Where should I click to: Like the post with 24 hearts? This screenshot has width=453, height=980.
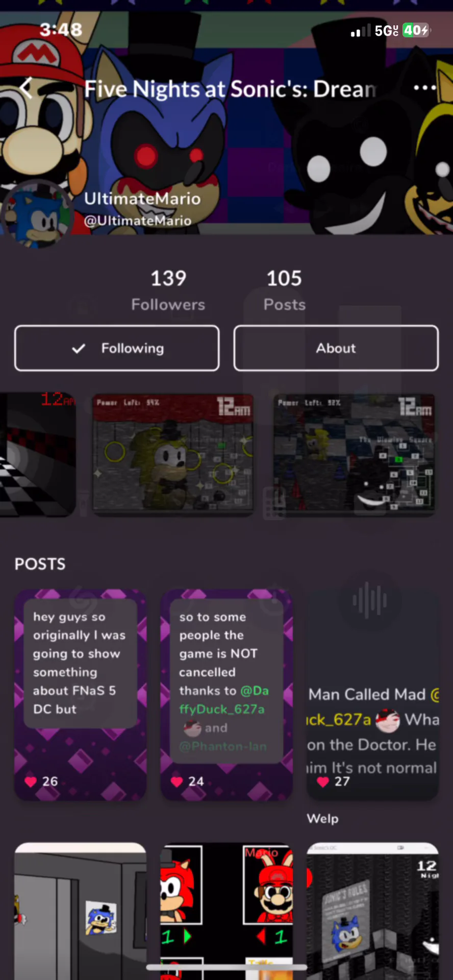[x=177, y=781]
